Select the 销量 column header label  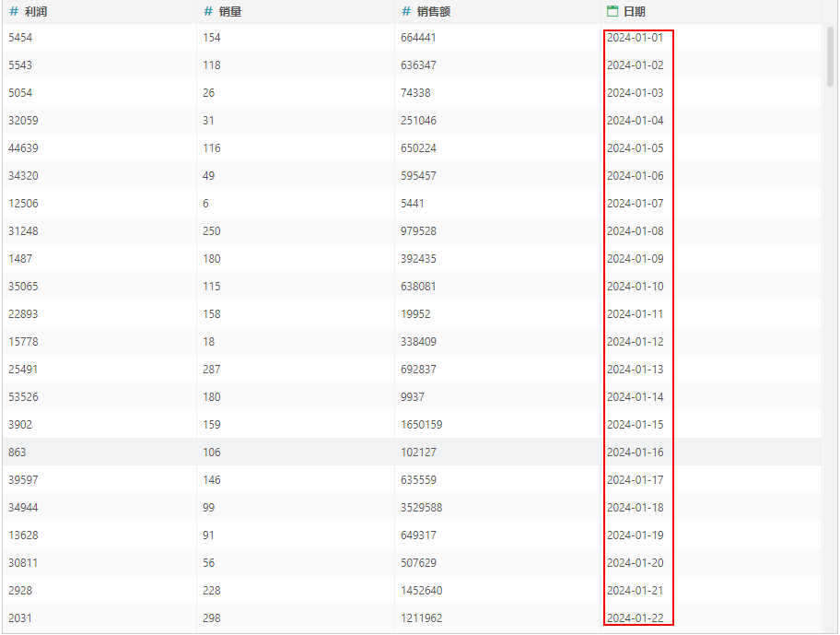click(230, 12)
